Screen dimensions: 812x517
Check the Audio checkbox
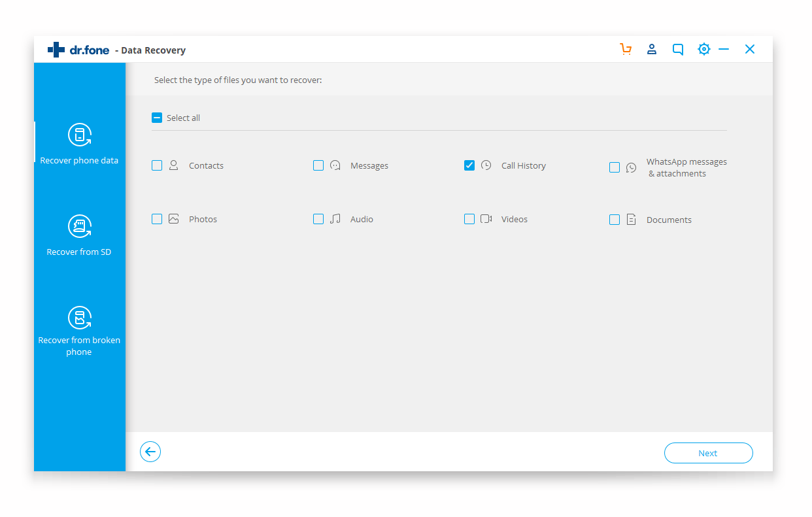pyautogui.click(x=318, y=219)
